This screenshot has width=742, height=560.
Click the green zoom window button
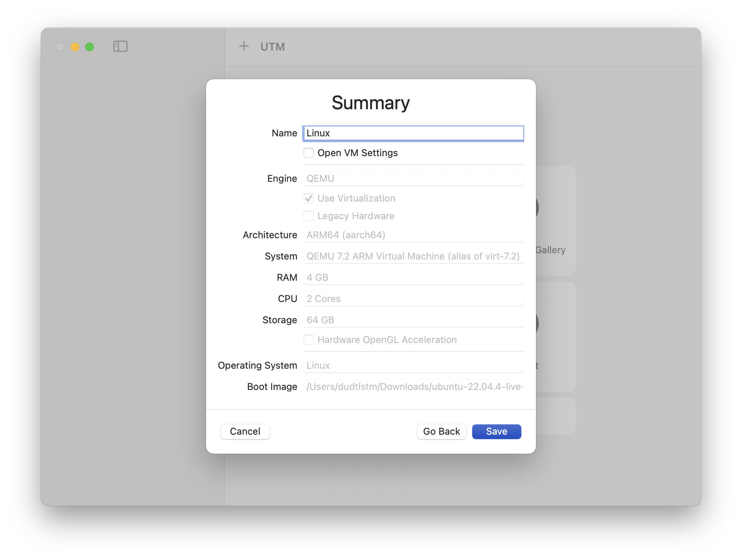coord(89,47)
